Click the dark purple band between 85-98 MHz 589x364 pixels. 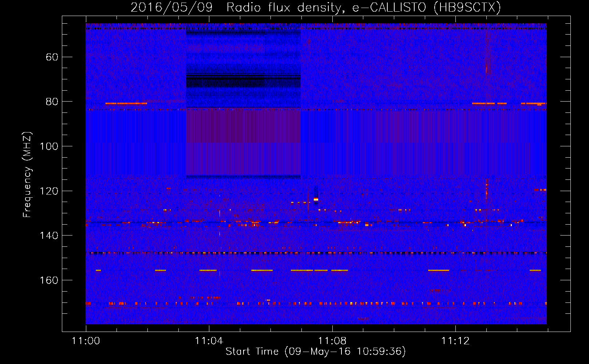(243, 126)
